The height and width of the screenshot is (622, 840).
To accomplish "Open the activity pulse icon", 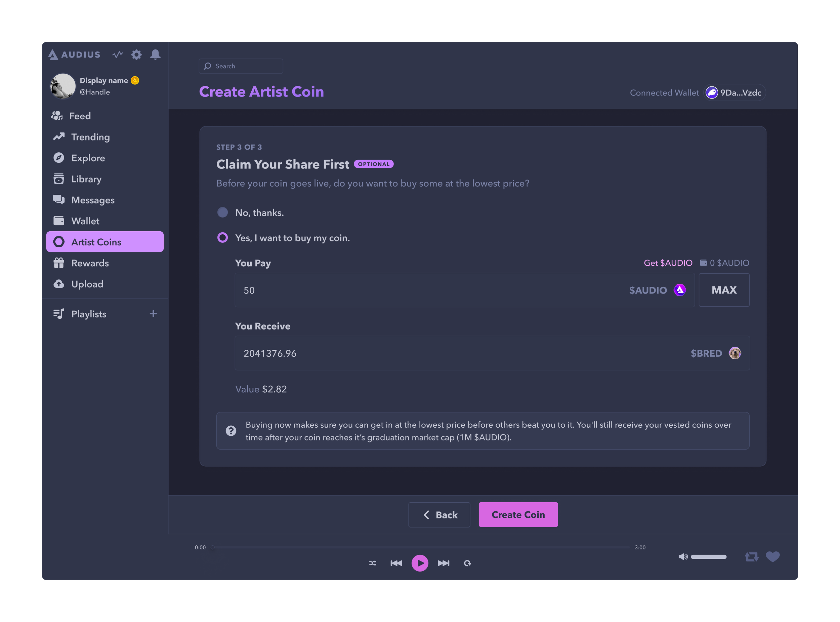I will (x=117, y=54).
